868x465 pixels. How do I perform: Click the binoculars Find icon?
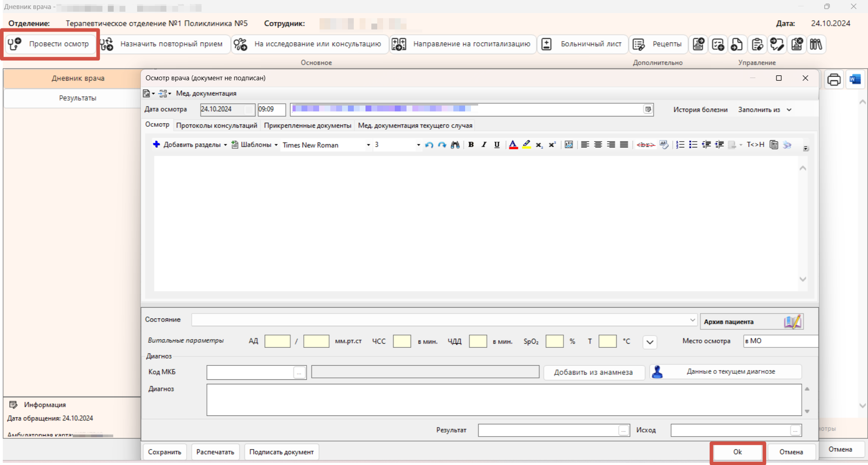pyautogui.click(x=455, y=145)
